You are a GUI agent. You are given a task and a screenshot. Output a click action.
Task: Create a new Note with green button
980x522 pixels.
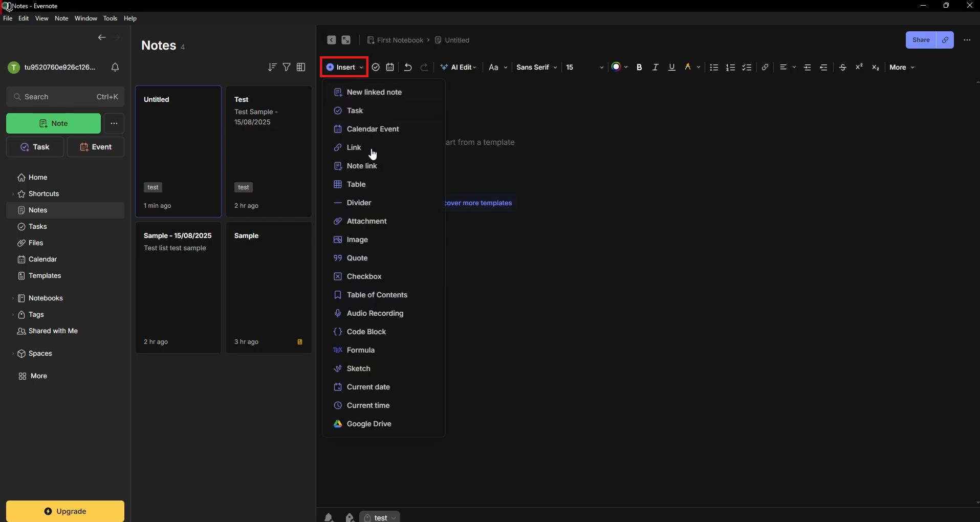(53, 123)
